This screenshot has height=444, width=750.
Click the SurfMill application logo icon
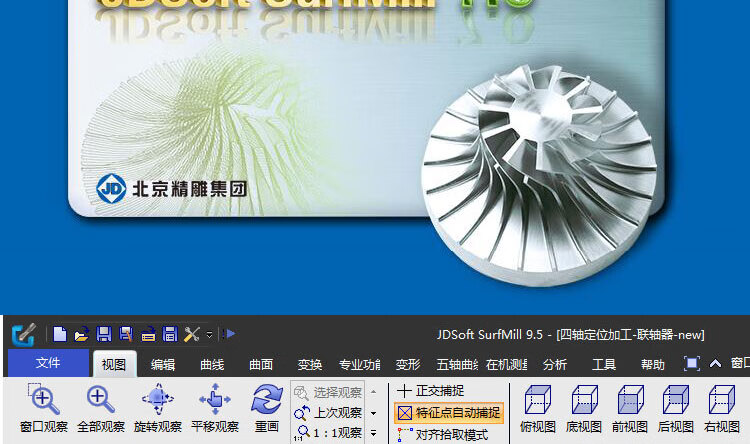pyautogui.click(x=24, y=334)
